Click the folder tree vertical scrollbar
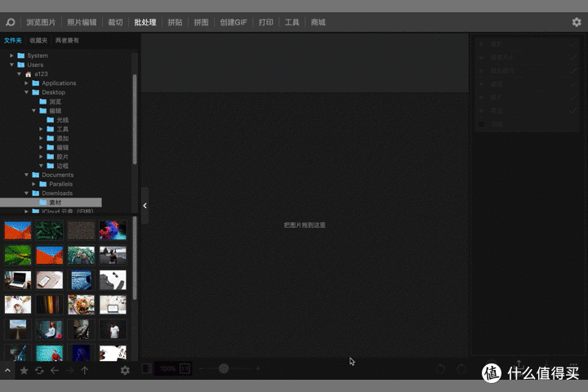Viewport: 588px width, 392px height. point(135,119)
